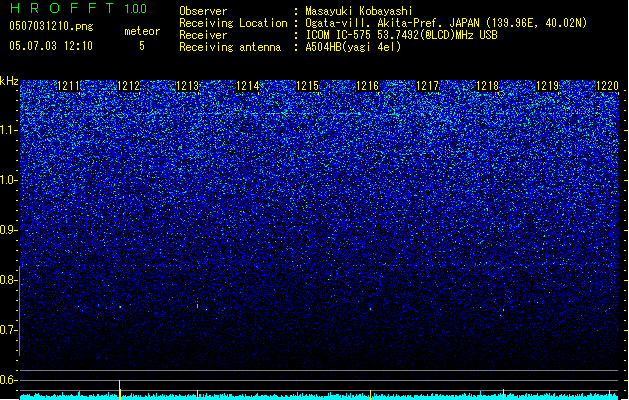Viewport: 629px width, 400px height.
Task: Click the 1217 time marker
Action: 428,86
